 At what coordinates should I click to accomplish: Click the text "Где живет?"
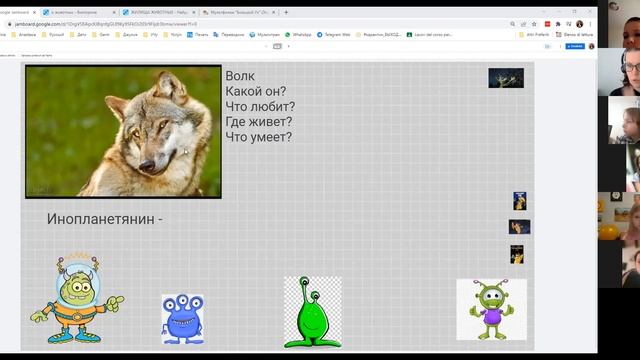coord(259,122)
